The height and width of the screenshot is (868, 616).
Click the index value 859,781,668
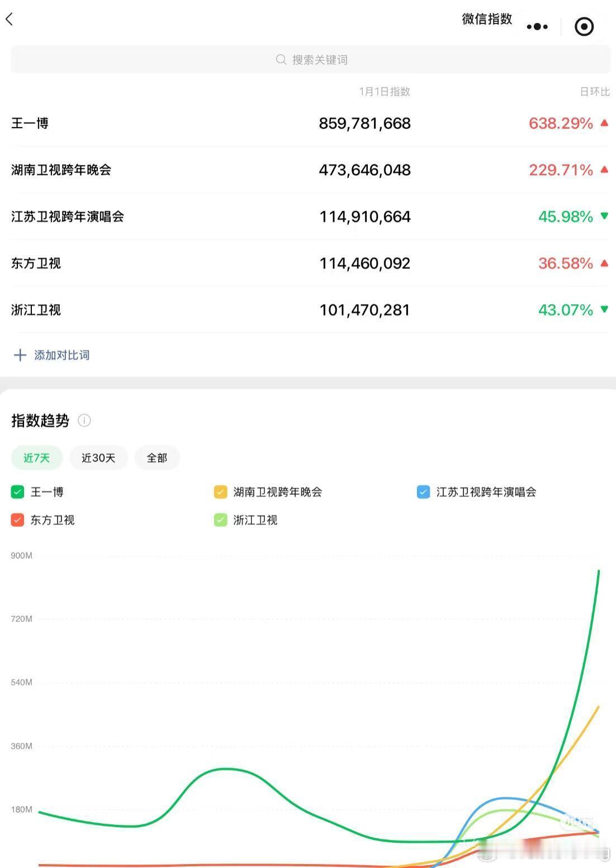point(365,123)
